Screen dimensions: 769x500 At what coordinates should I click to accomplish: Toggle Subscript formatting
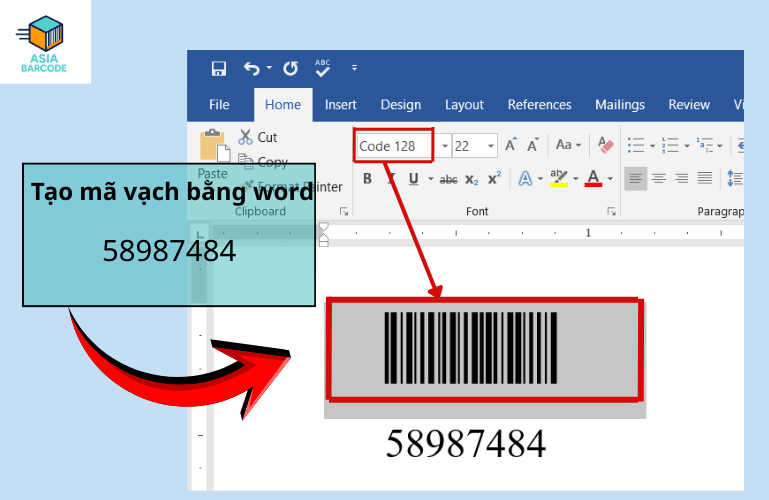coord(471,180)
